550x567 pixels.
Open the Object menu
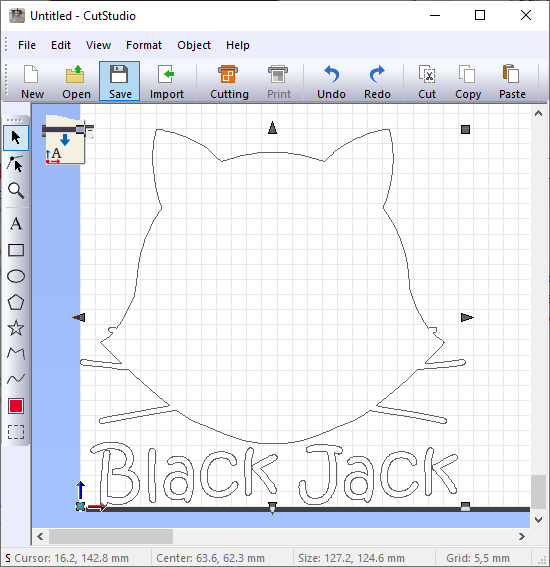(x=194, y=45)
